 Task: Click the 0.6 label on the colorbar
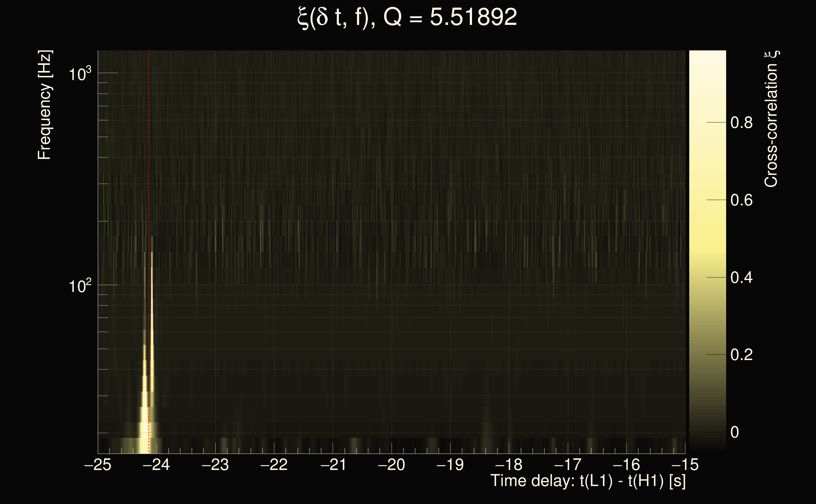tap(741, 200)
